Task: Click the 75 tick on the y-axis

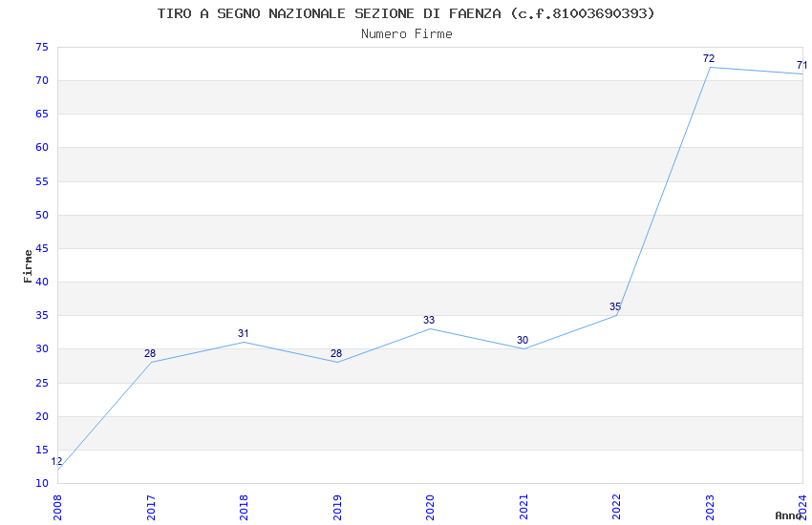Action: [x=41, y=47]
